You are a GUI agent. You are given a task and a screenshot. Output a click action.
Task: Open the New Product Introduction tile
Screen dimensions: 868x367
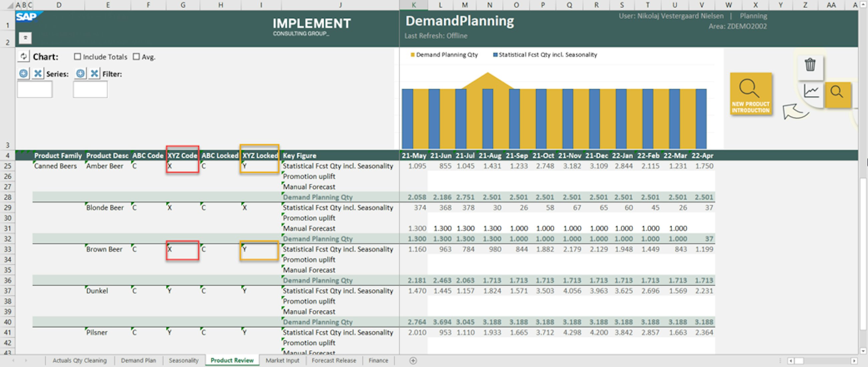click(x=751, y=94)
